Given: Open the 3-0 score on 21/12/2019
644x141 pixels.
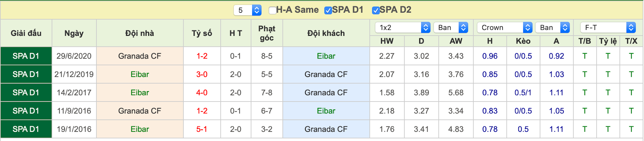Looking at the screenshot, I should [202, 74].
